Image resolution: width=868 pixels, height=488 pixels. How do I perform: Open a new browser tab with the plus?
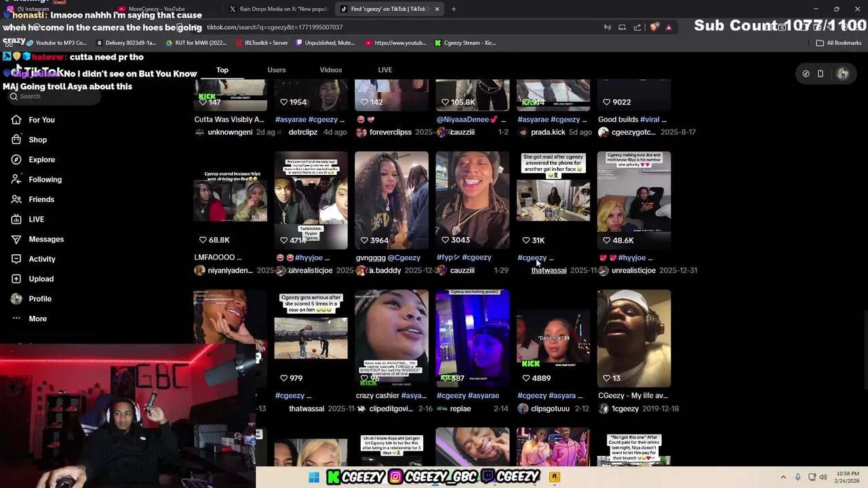(x=454, y=9)
